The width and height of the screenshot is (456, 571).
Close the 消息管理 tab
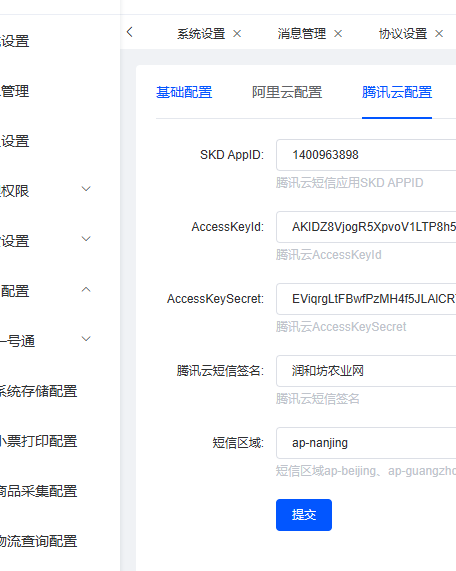click(x=338, y=34)
